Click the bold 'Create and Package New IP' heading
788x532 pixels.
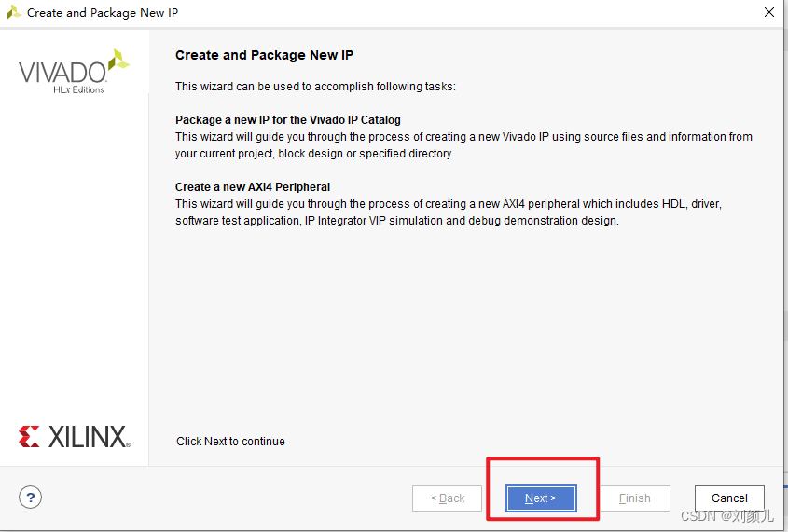point(264,55)
